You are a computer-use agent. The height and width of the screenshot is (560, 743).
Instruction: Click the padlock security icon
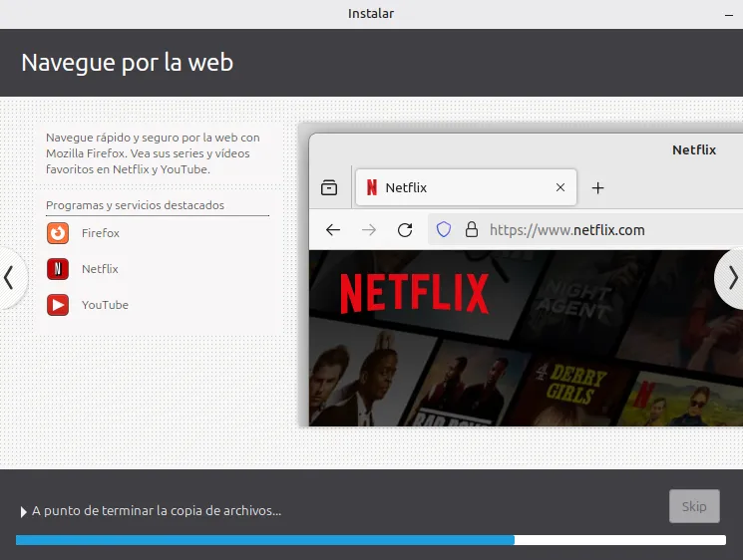click(x=472, y=229)
